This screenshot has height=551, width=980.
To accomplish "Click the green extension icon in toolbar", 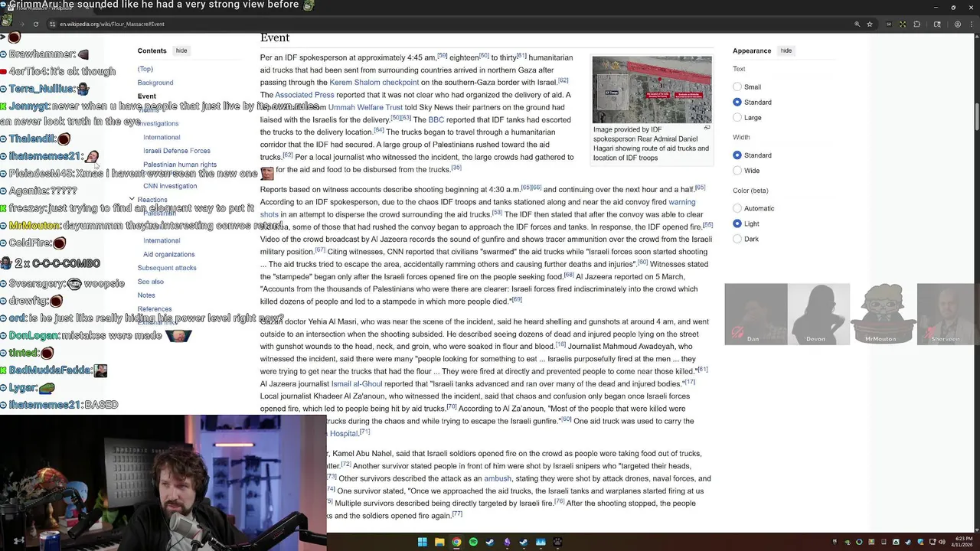I will coord(903,24).
